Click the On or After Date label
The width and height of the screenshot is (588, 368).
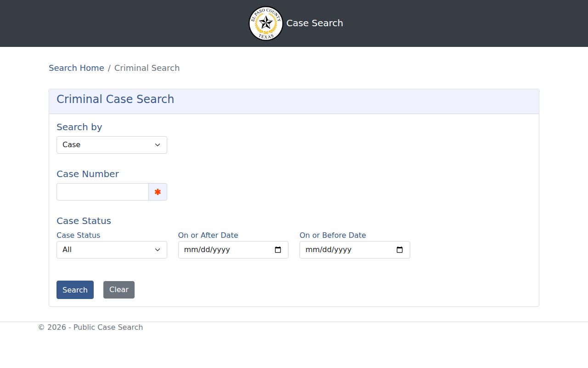[208, 235]
